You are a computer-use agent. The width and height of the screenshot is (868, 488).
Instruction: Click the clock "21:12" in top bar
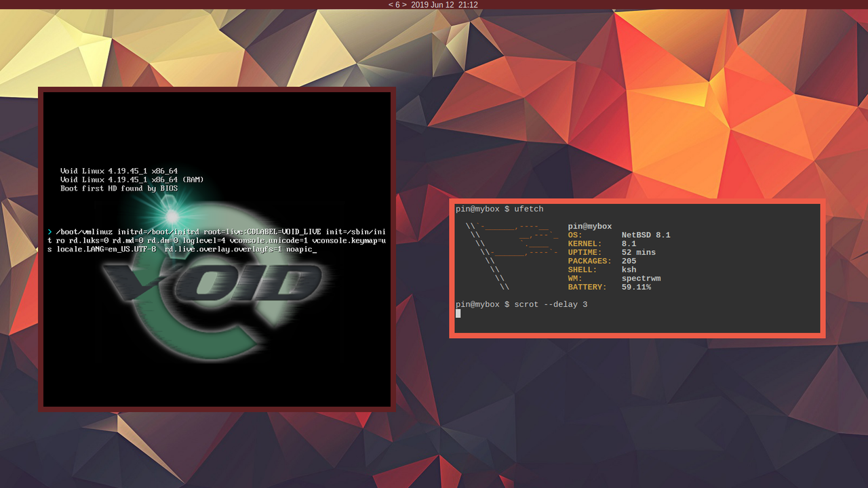click(469, 5)
